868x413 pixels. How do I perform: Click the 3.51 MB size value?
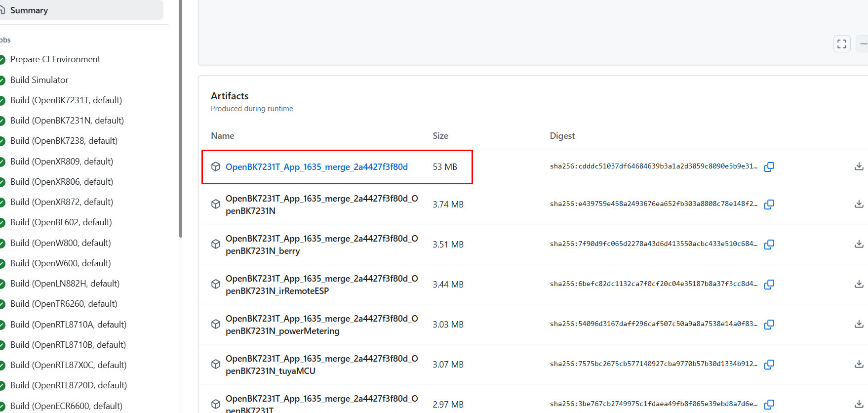[448, 245]
